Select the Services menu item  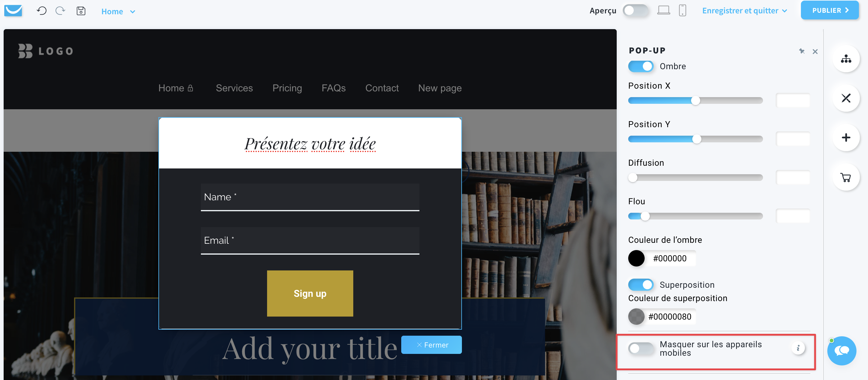click(x=234, y=88)
